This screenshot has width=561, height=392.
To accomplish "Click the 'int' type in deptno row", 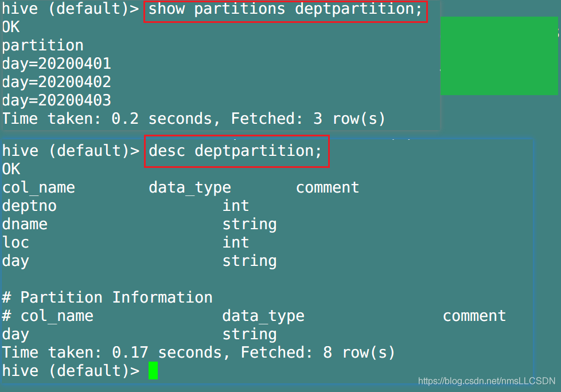I will 235,206.
